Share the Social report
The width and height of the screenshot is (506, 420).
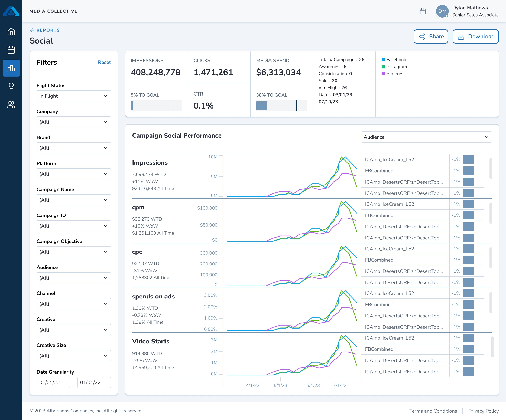click(431, 36)
